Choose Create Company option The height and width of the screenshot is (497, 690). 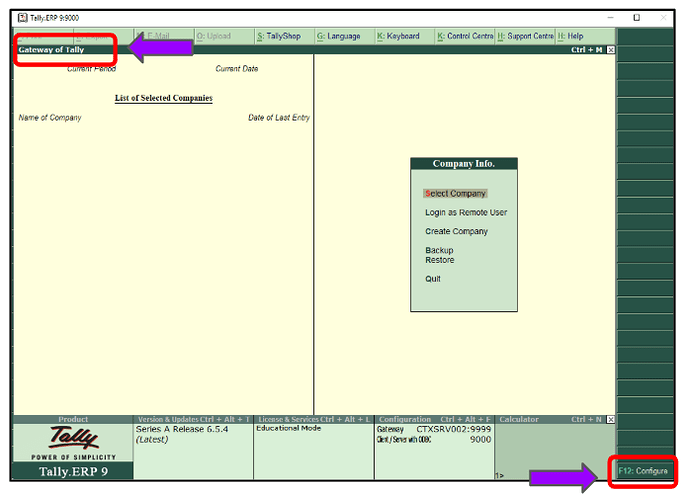(456, 232)
